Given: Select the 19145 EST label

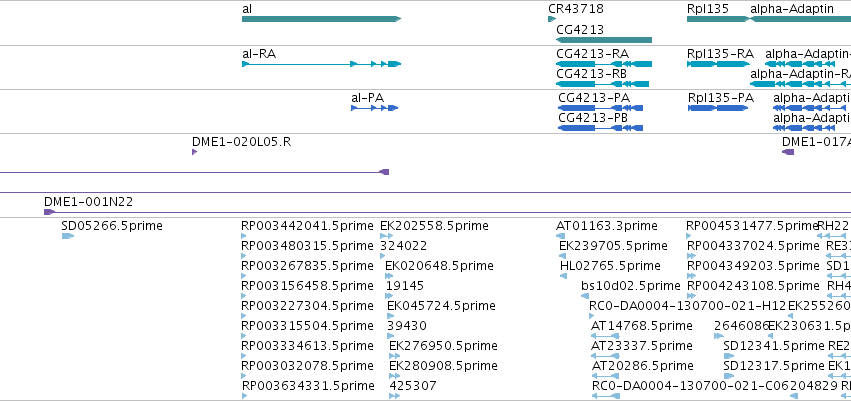Looking at the screenshot, I should click(x=405, y=285).
